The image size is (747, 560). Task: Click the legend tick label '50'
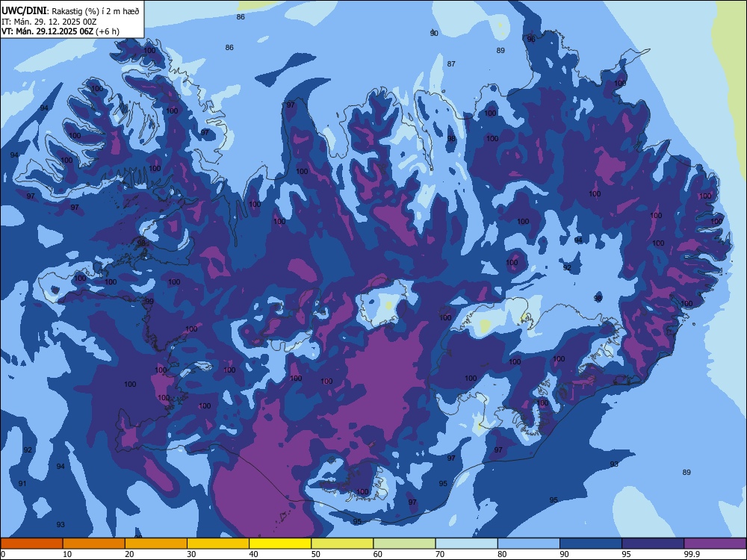(x=316, y=554)
